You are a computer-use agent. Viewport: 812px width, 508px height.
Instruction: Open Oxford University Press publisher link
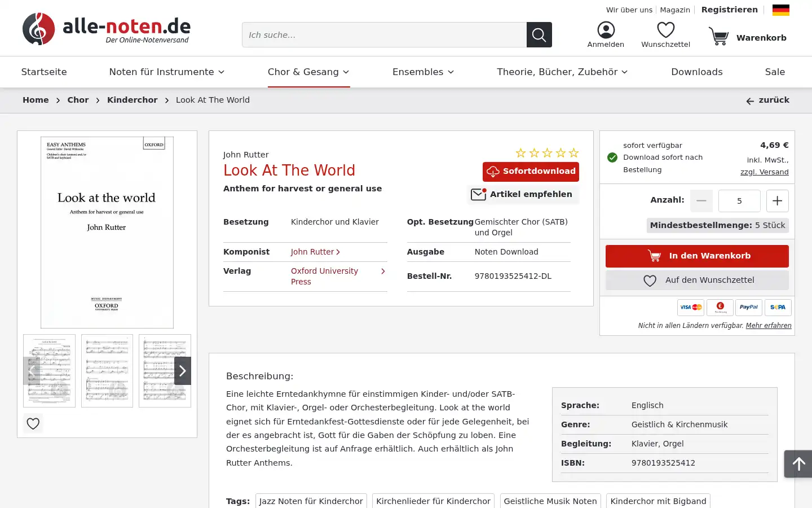(338, 277)
